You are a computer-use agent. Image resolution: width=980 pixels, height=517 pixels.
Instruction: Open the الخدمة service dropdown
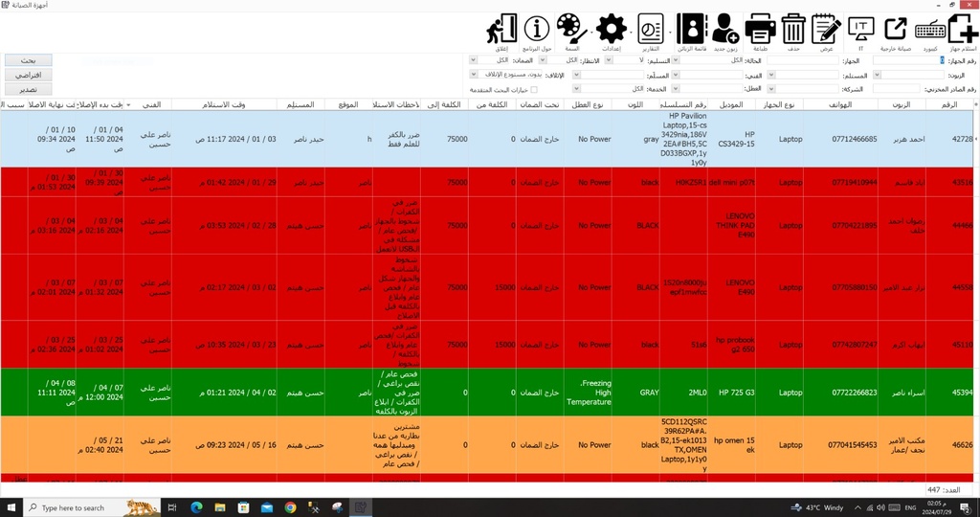click(x=577, y=89)
